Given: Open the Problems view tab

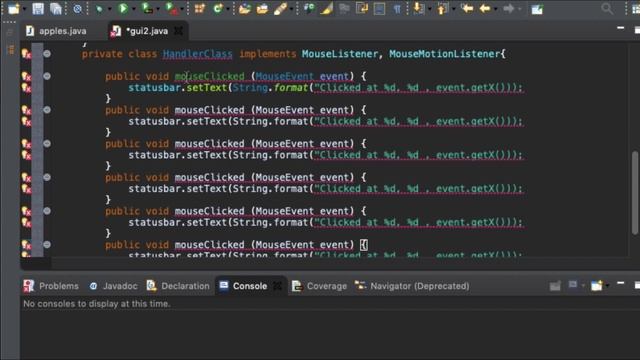Looking at the screenshot, I should point(51,286).
